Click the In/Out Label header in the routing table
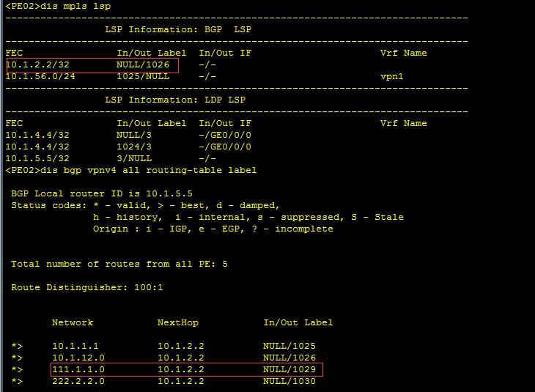535x392 pixels. click(x=298, y=322)
